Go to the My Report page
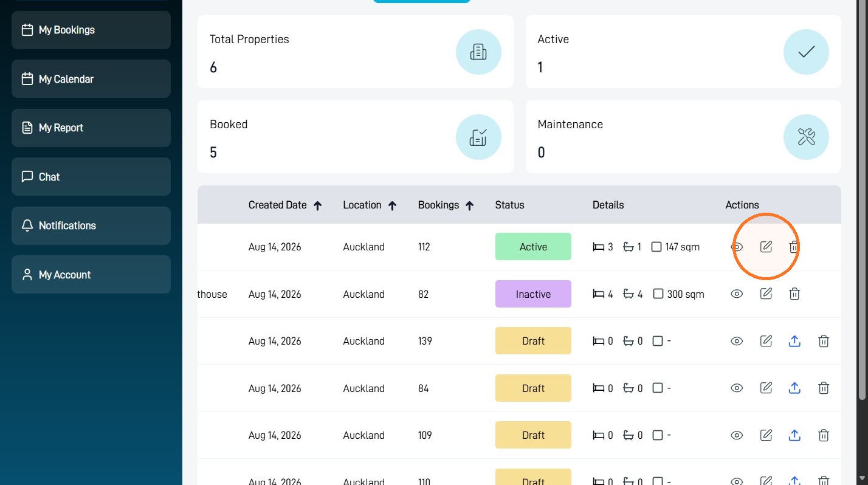The height and width of the screenshot is (485, 868). [x=91, y=128]
